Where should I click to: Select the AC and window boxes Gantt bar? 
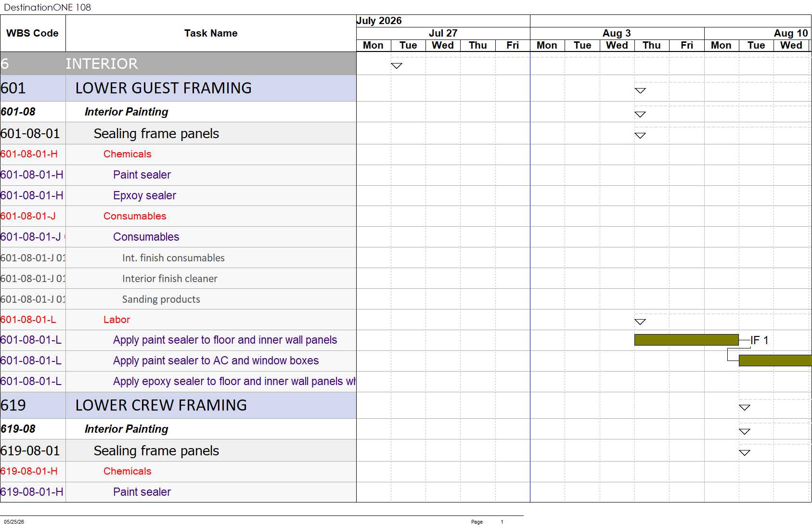pos(775,361)
